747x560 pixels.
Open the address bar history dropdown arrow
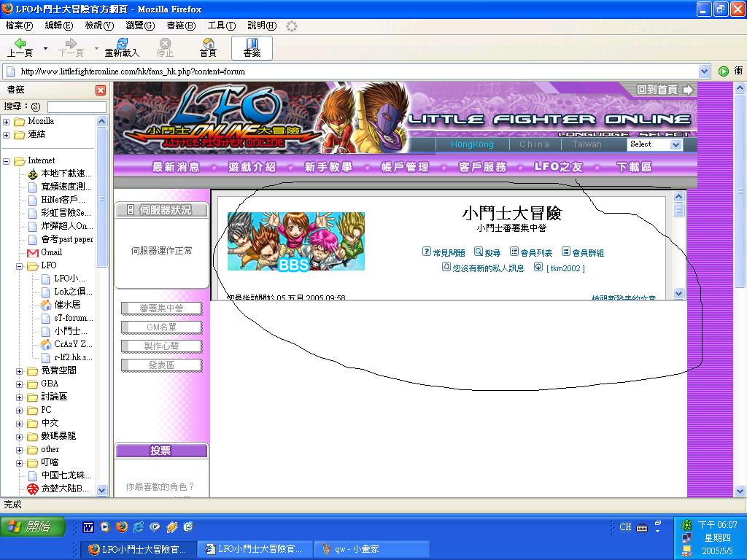click(704, 71)
